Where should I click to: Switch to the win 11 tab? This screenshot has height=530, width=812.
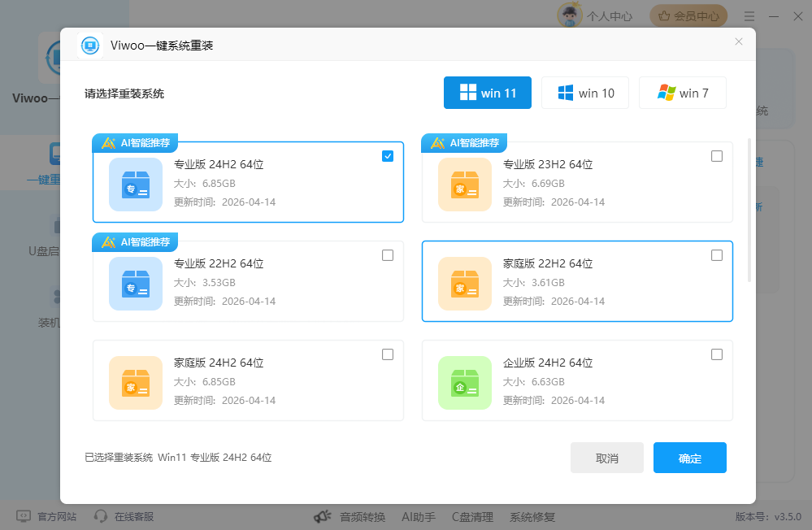[488, 93]
